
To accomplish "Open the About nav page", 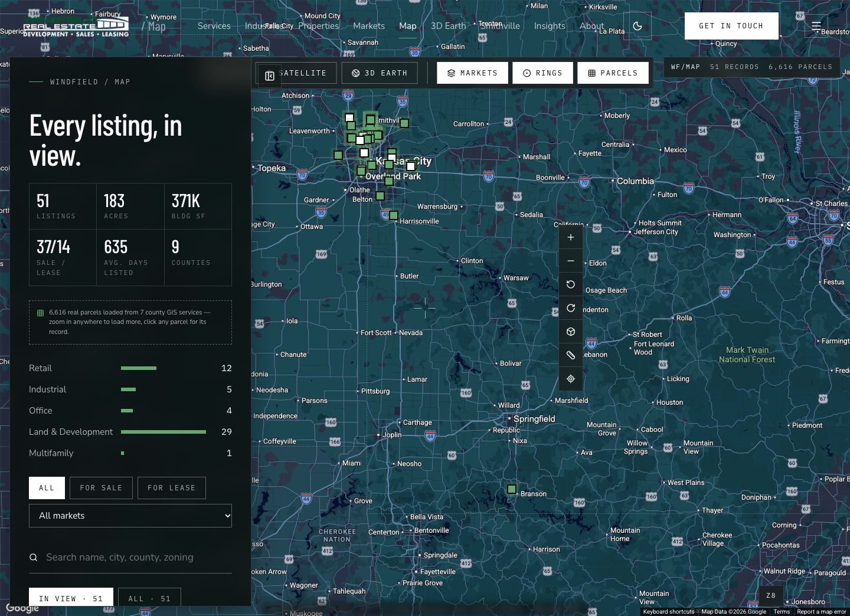I will coord(591,26).
